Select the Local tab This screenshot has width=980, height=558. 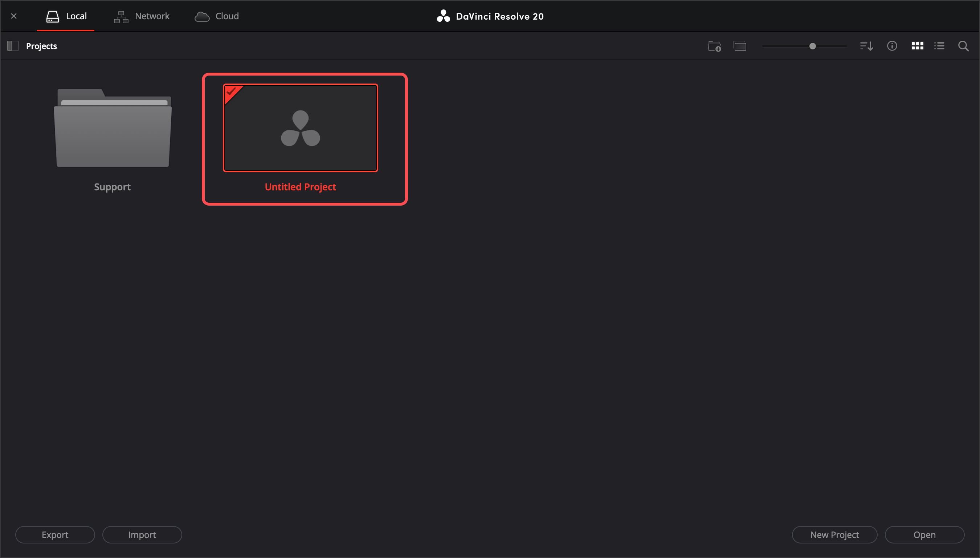[66, 16]
